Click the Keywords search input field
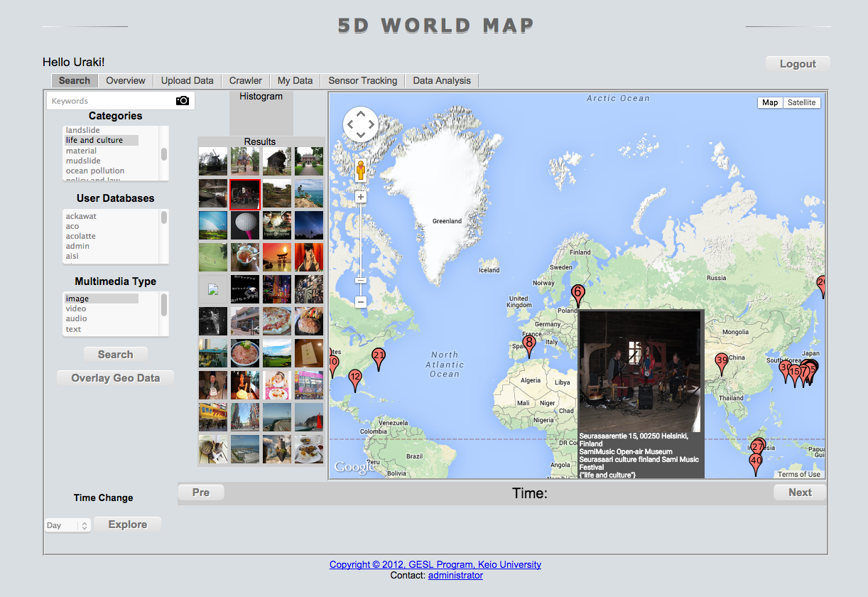 [110, 101]
